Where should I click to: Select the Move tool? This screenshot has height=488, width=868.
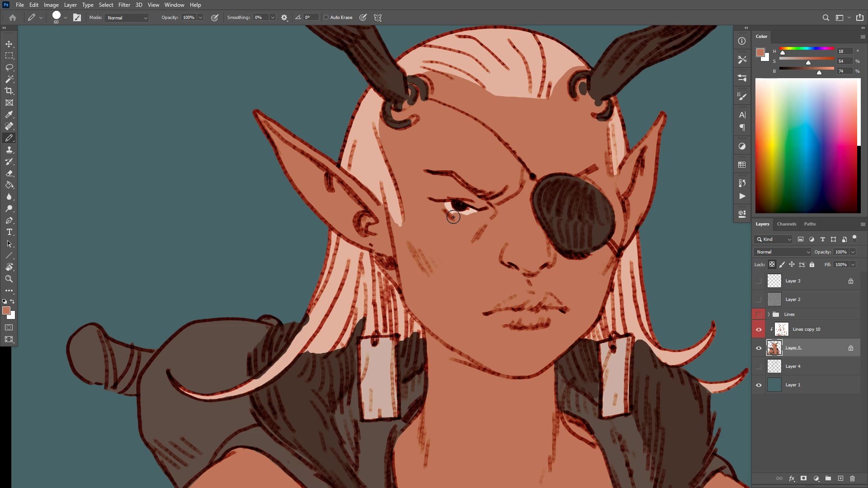[x=9, y=44]
